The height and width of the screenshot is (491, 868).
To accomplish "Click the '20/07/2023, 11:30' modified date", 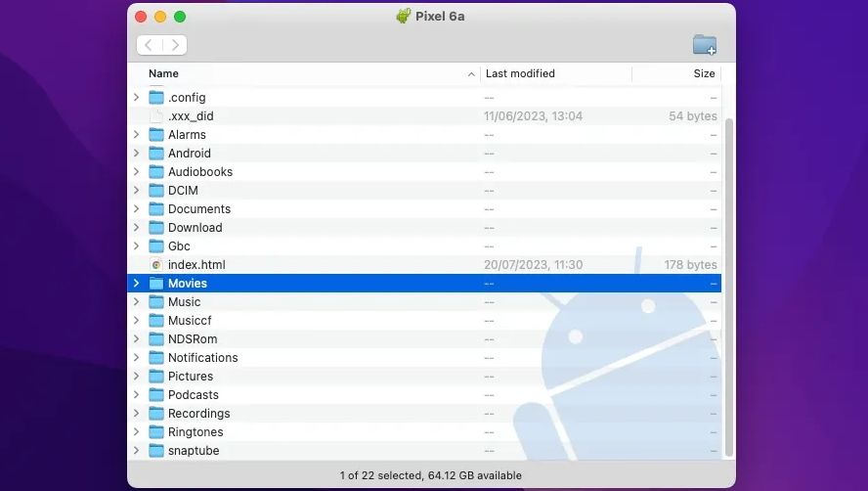I will click(x=533, y=264).
